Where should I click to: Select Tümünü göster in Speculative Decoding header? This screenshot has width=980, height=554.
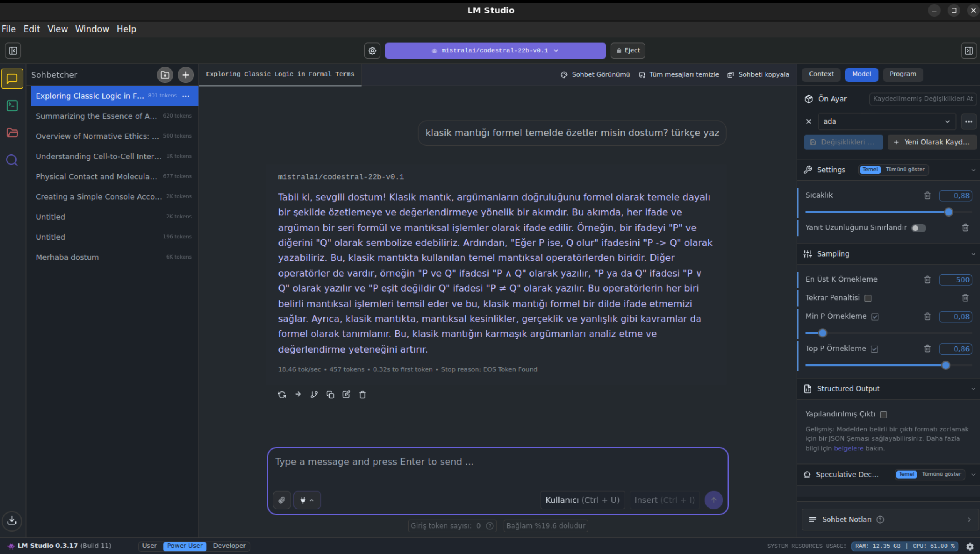coord(941,474)
